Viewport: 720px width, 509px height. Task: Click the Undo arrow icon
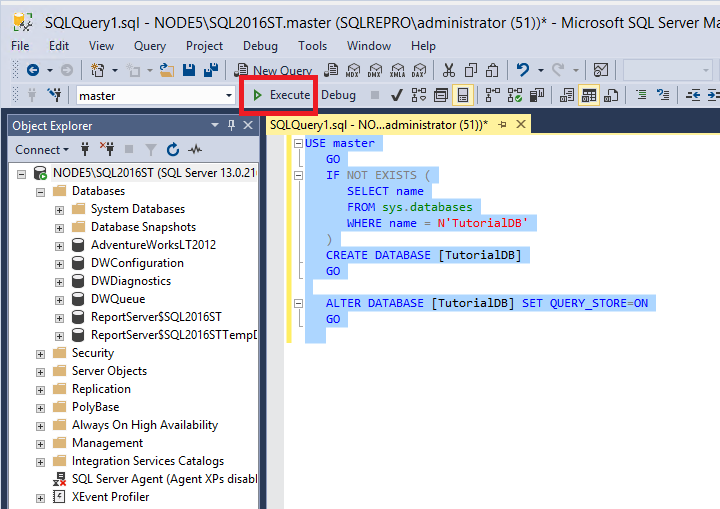[x=522, y=70]
